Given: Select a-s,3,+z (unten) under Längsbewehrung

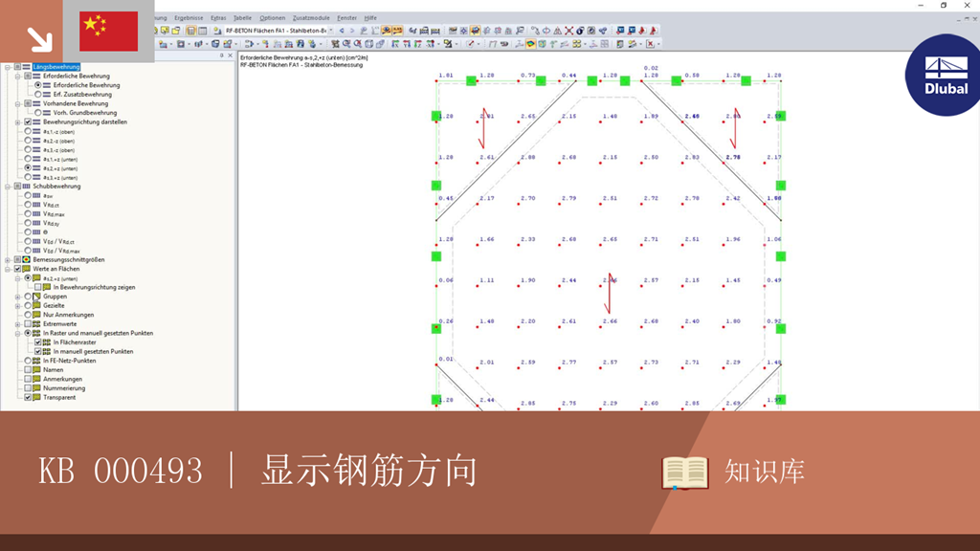Looking at the screenshot, I should (28, 177).
